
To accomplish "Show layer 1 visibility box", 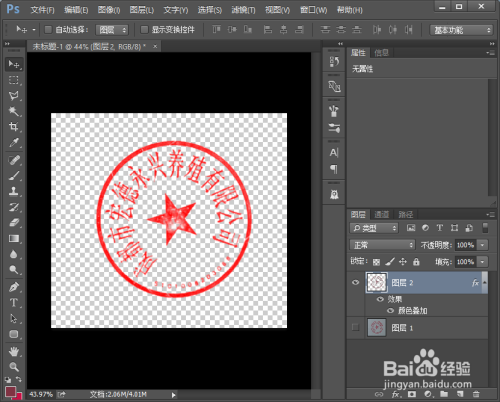I will pos(356,327).
